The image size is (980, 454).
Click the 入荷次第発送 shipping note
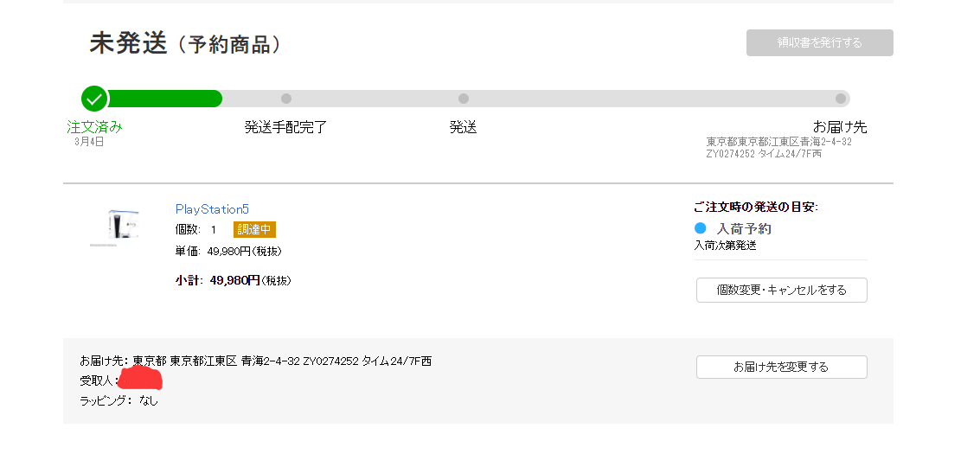coord(725,246)
